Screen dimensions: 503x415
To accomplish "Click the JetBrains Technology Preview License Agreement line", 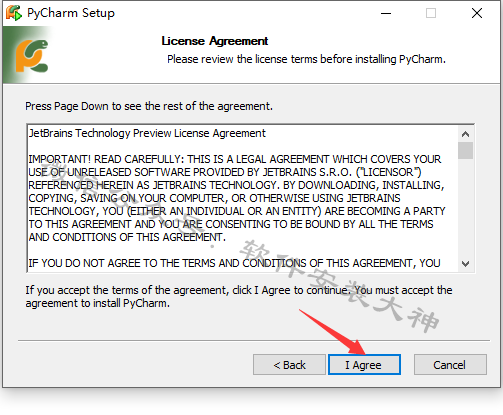I will click(147, 133).
